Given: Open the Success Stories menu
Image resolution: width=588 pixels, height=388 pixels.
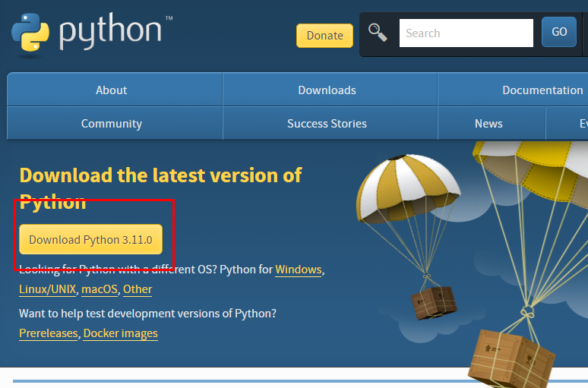Looking at the screenshot, I should [330, 123].
